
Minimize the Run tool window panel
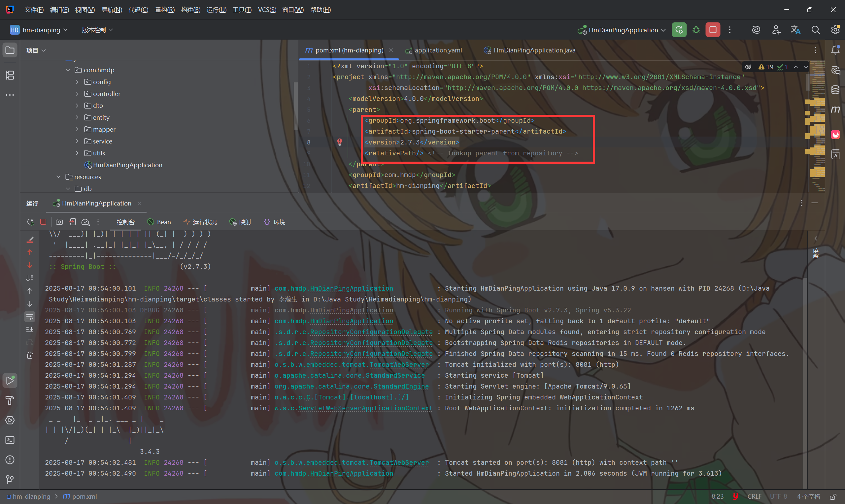pos(814,203)
